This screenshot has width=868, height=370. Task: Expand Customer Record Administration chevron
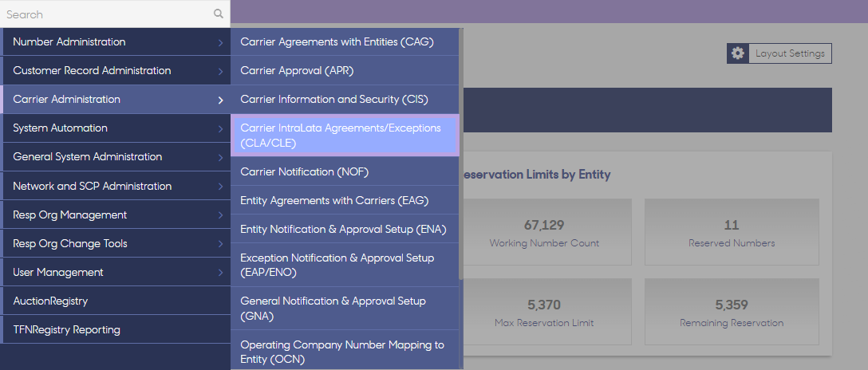tap(220, 71)
